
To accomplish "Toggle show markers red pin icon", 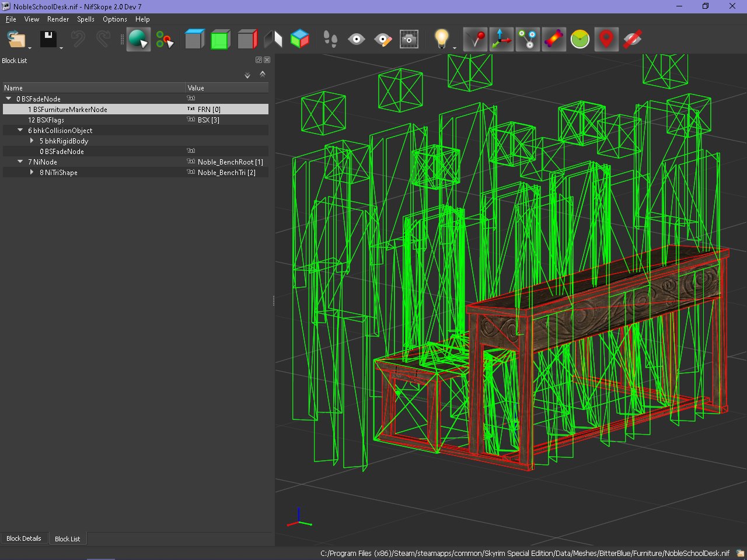I will pos(606,40).
